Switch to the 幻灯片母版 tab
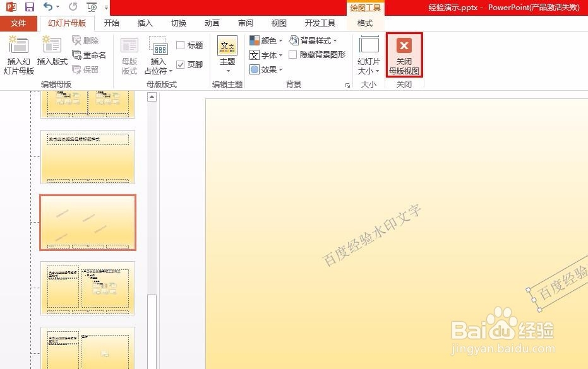 click(67, 23)
